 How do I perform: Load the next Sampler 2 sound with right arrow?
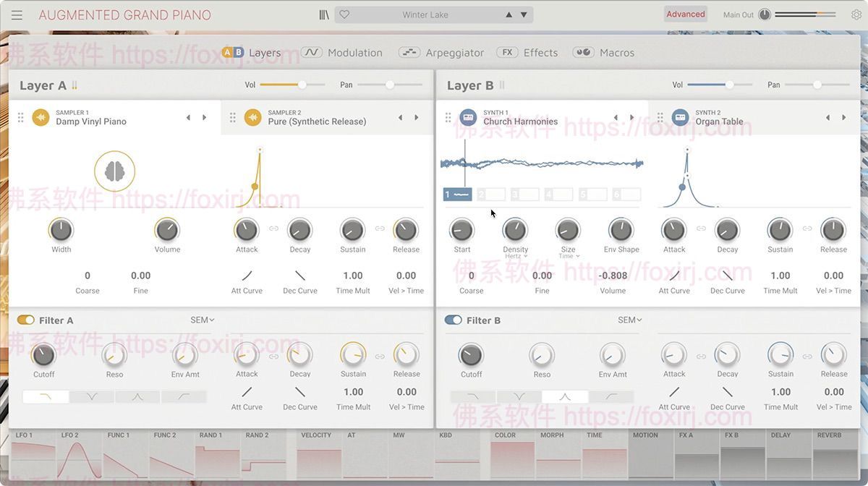click(417, 116)
